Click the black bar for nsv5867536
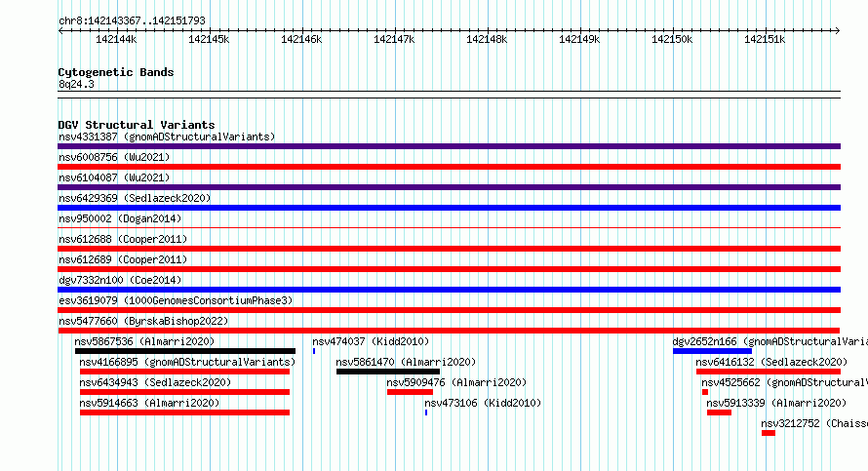 [x=185, y=351]
